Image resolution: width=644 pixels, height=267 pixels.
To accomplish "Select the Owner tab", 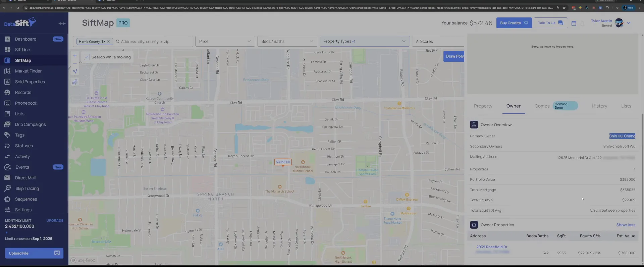I will click(514, 106).
